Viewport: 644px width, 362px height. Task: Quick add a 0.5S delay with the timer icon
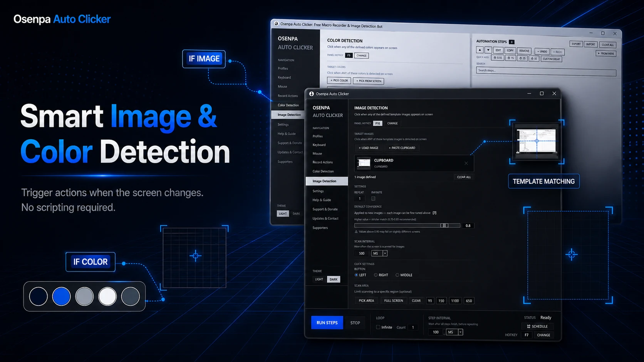pyautogui.click(x=497, y=58)
